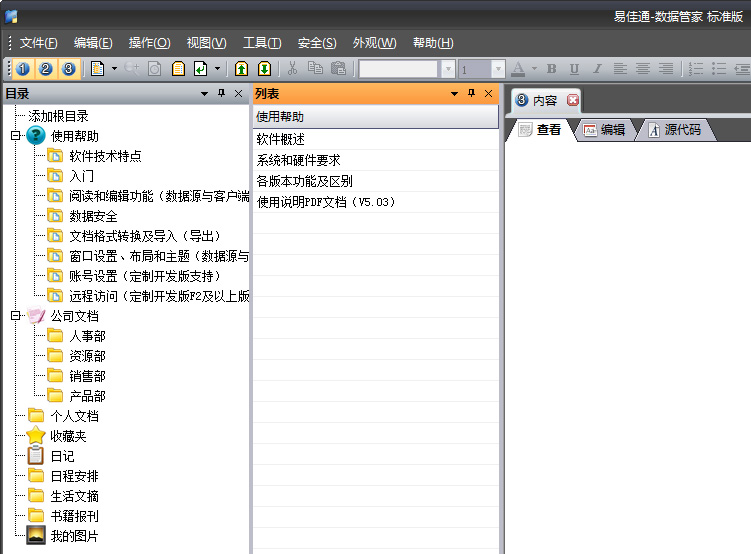Click the new document toolbar icon
The width and height of the screenshot is (751, 554).
97,69
